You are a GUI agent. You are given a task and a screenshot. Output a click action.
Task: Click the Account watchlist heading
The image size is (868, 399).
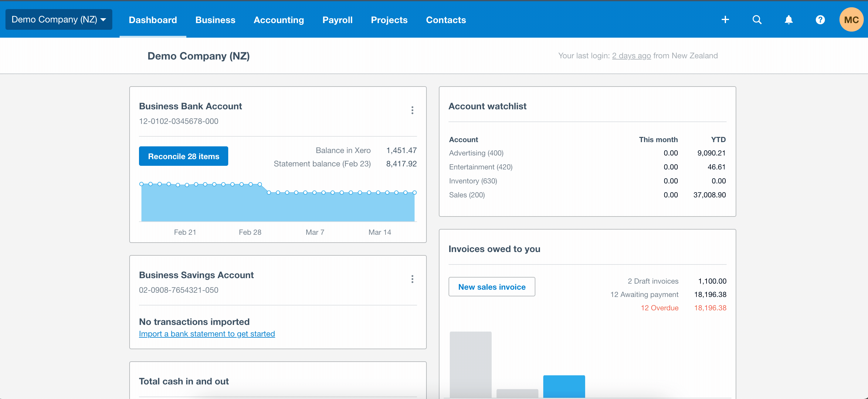(x=487, y=106)
